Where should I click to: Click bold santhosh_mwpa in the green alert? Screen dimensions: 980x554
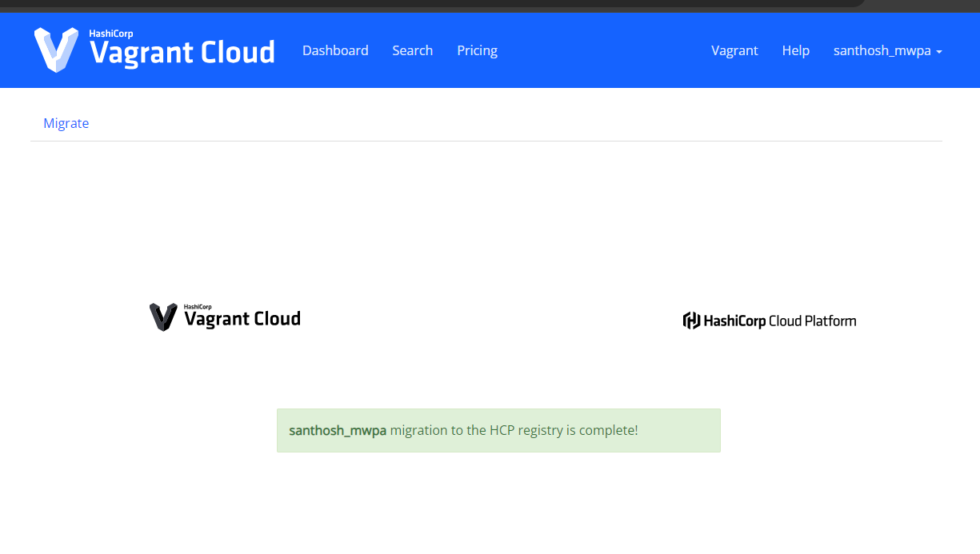(x=338, y=430)
